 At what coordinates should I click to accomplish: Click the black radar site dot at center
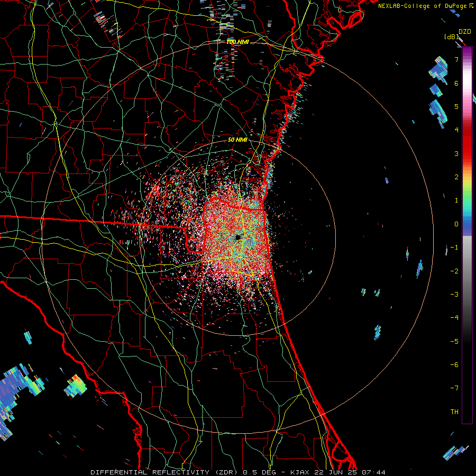tap(239, 237)
